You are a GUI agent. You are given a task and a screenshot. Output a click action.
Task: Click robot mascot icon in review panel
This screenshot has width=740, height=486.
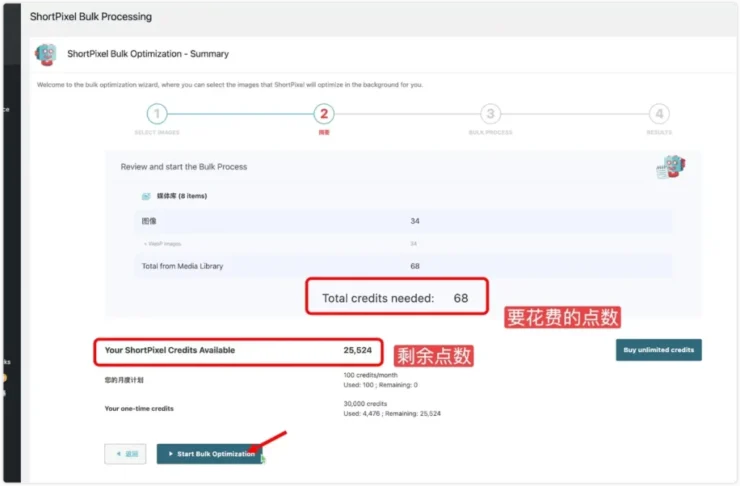click(671, 167)
